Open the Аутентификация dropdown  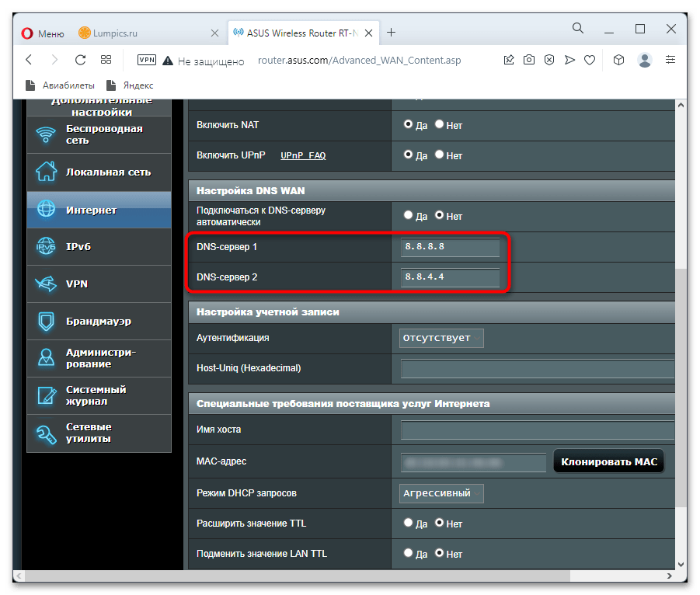click(441, 338)
